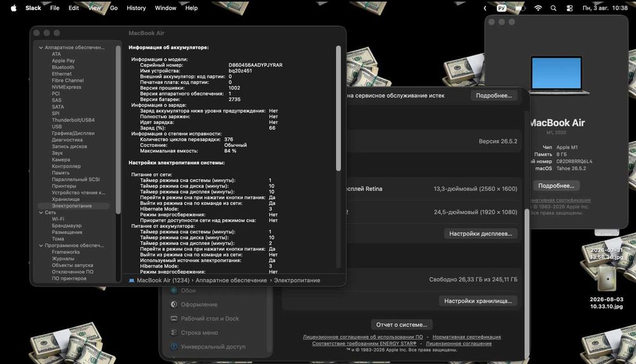Open Оформление in Settings sidebar
636x364 pixels.
point(198,304)
